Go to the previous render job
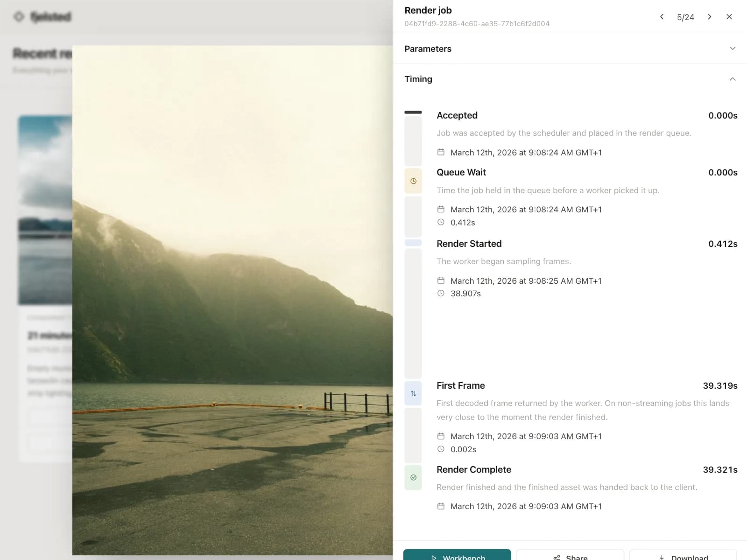 [662, 17]
